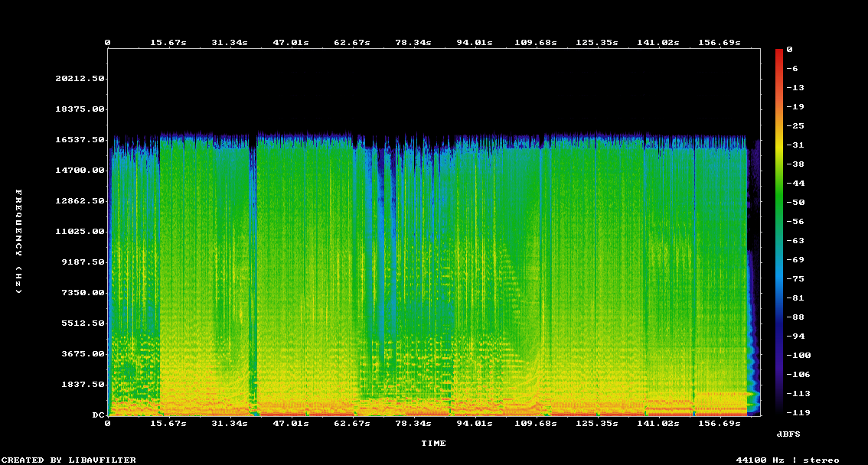Select the 156.69s label on top axis

tap(720, 43)
